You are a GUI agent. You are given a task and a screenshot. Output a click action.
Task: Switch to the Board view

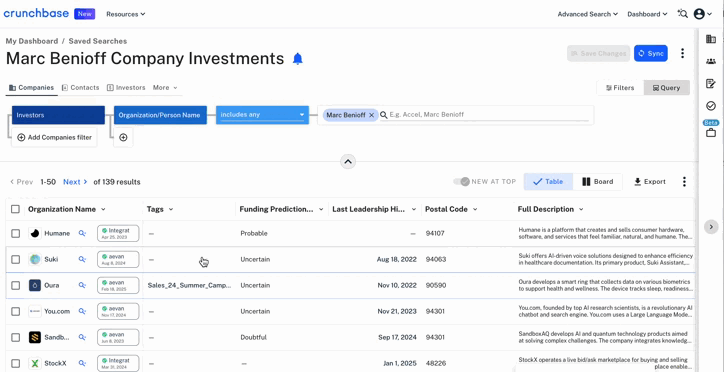click(597, 182)
